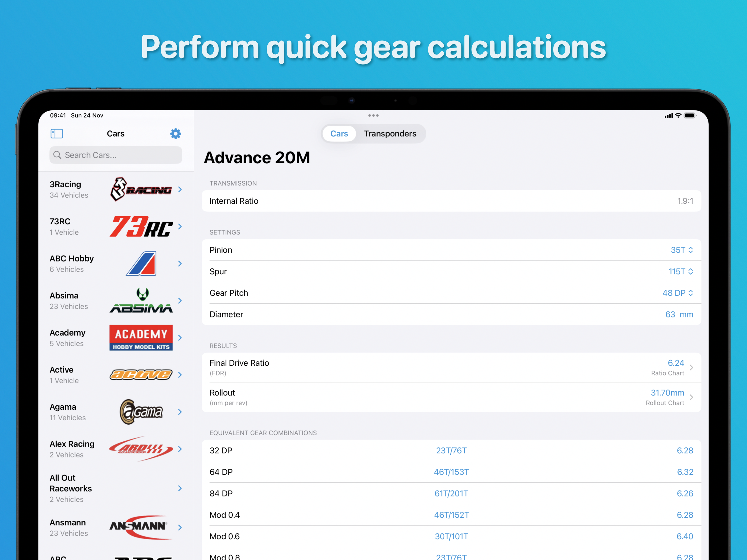Expand 3Racing row chevron
Viewport: 747px width, 560px height.
180,189
